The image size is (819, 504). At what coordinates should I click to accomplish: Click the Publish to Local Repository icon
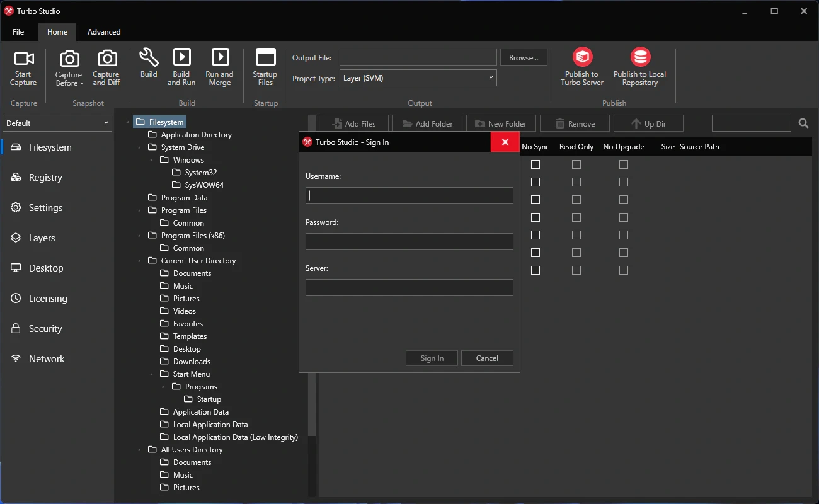[x=640, y=57]
